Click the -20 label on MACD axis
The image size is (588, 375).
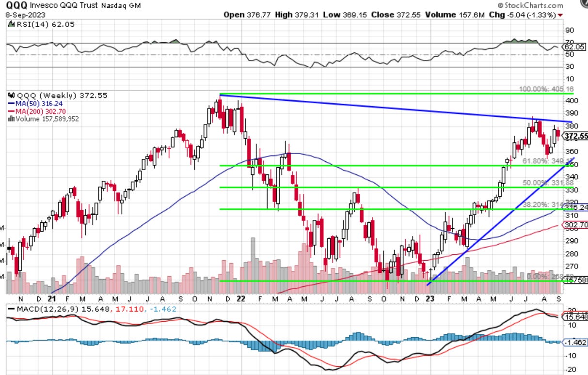pos(571,369)
